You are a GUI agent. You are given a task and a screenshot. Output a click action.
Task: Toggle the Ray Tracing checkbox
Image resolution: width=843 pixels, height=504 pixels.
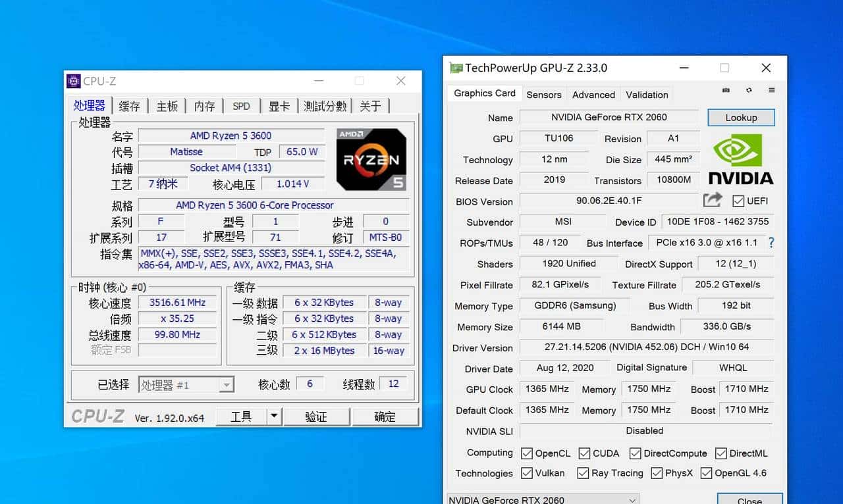(x=583, y=473)
